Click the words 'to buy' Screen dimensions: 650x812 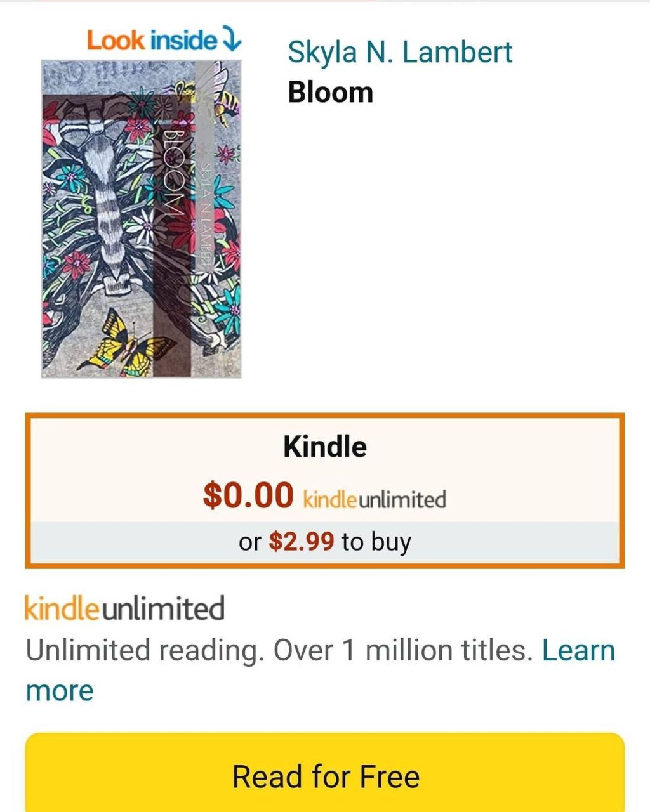(x=376, y=542)
